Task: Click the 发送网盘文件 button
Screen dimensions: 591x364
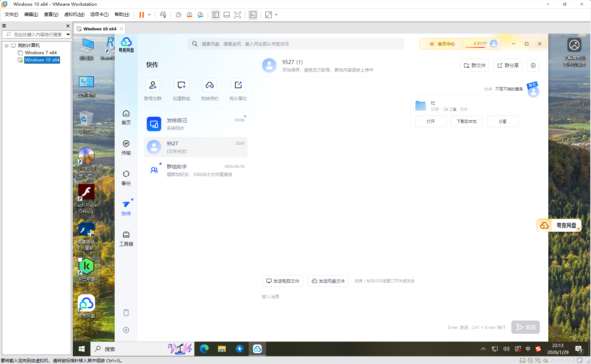Action: [327, 281]
